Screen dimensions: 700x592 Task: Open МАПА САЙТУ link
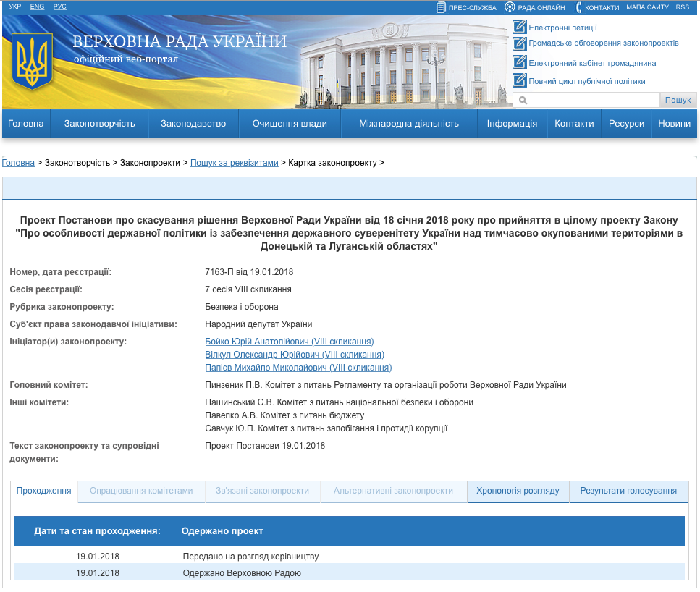[x=647, y=7]
